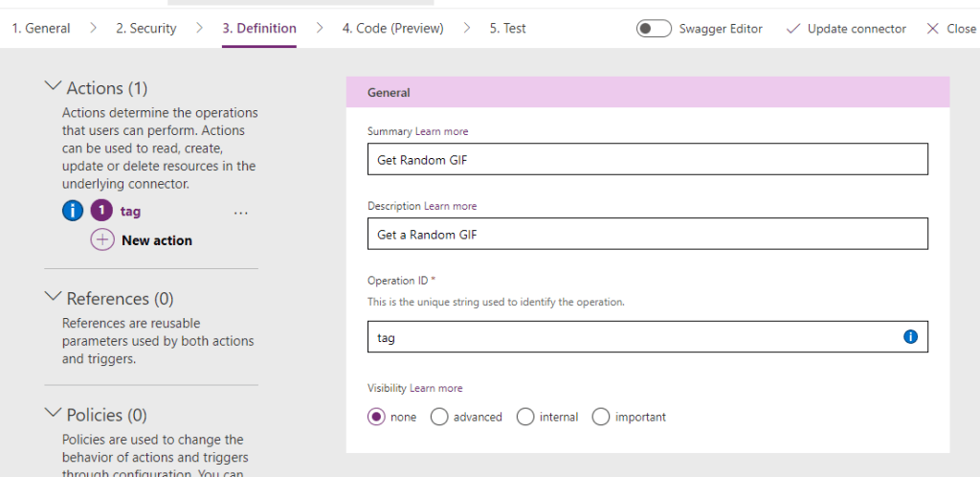The height and width of the screenshot is (477, 980).
Task: Collapse the References section chevron
Action: pyautogui.click(x=53, y=298)
